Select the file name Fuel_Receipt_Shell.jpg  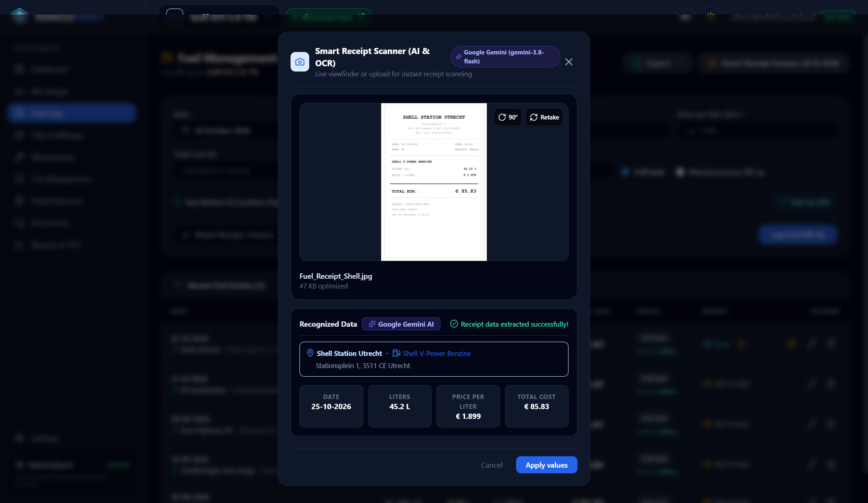click(336, 276)
